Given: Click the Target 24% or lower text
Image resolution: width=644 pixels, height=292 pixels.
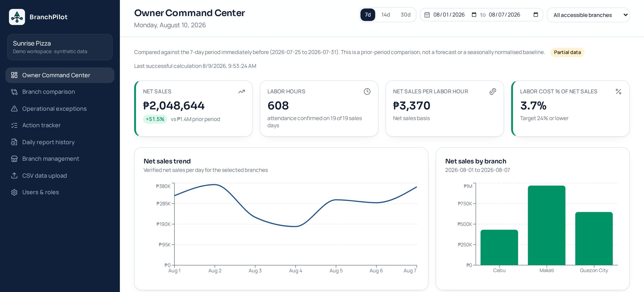Looking at the screenshot, I should (x=544, y=118).
